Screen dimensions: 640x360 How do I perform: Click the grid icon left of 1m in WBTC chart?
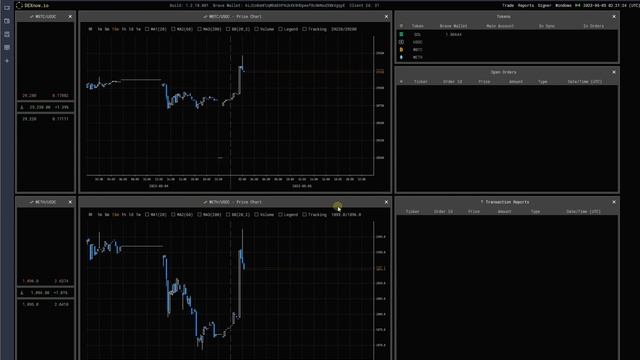tap(90, 29)
